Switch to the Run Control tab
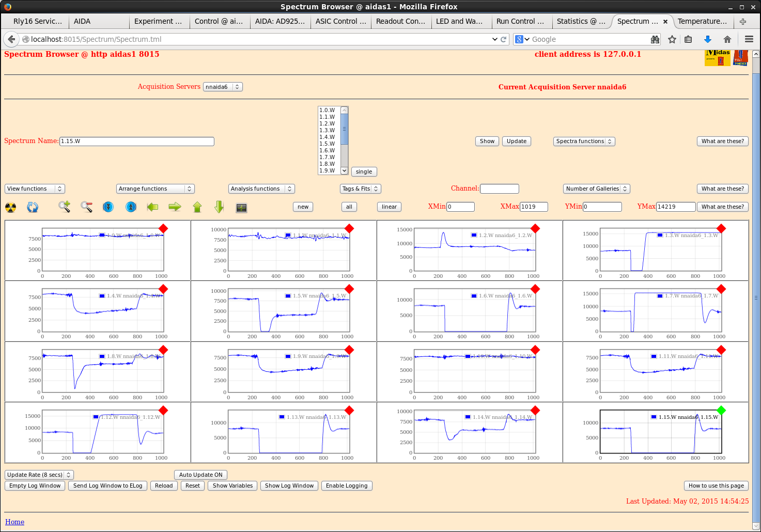Viewport: 761px width, 532px height. 522,21
